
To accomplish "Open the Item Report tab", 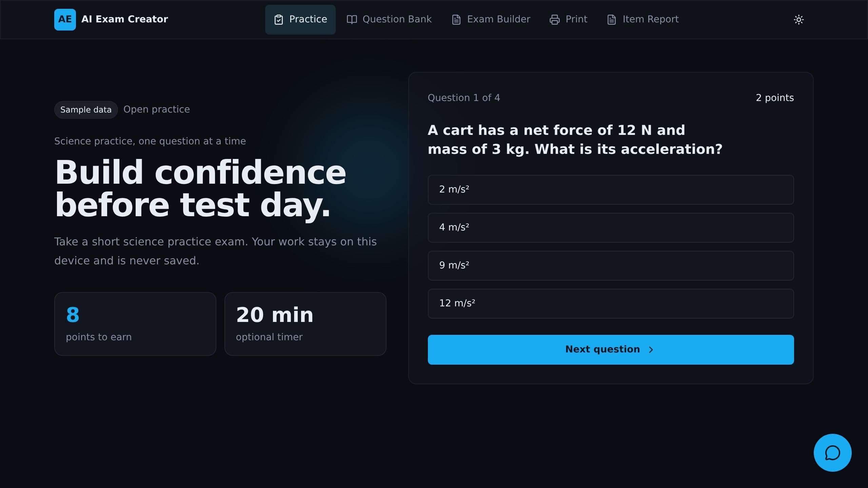I will [643, 19].
